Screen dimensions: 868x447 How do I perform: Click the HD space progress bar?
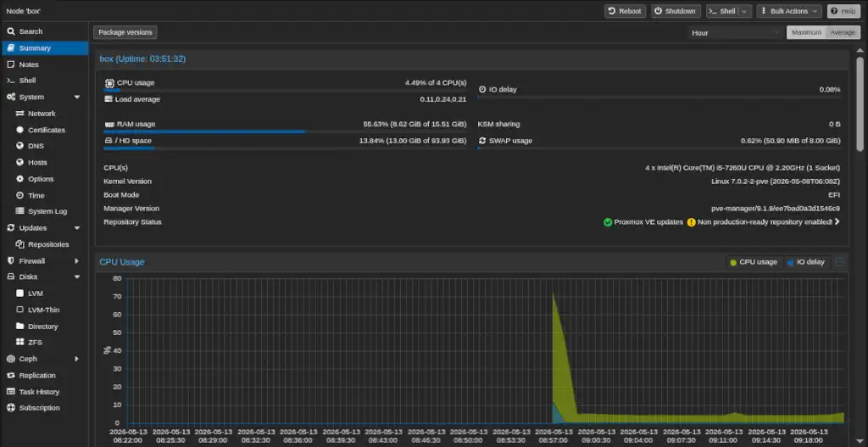[x=285, y=148]
